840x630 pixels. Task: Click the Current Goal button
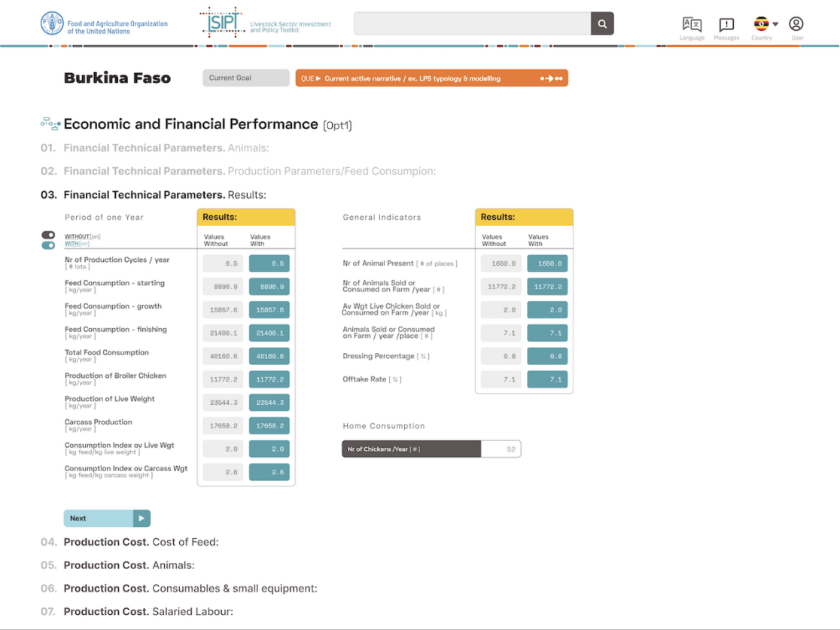point(245,78)
